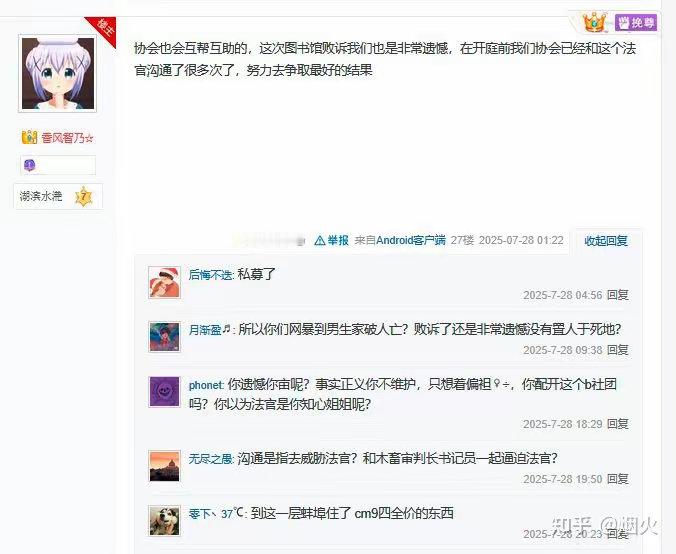Reply to 无尽之愚's comment
This screenshot has width=676, height=554.
(617, 479)
